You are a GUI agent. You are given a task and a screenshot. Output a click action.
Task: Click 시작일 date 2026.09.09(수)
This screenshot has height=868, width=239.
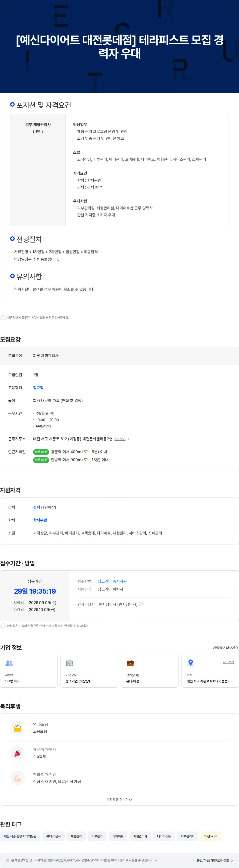[43, 602]
